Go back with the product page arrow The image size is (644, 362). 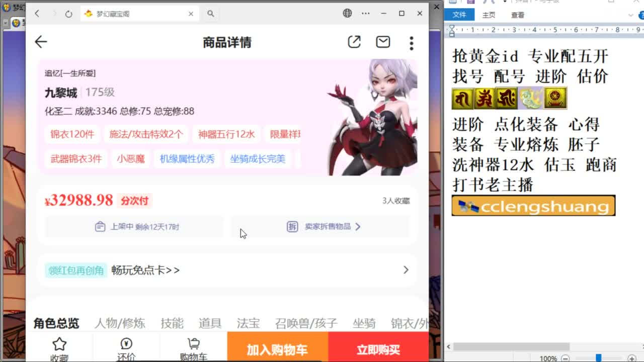pos(41,42)
